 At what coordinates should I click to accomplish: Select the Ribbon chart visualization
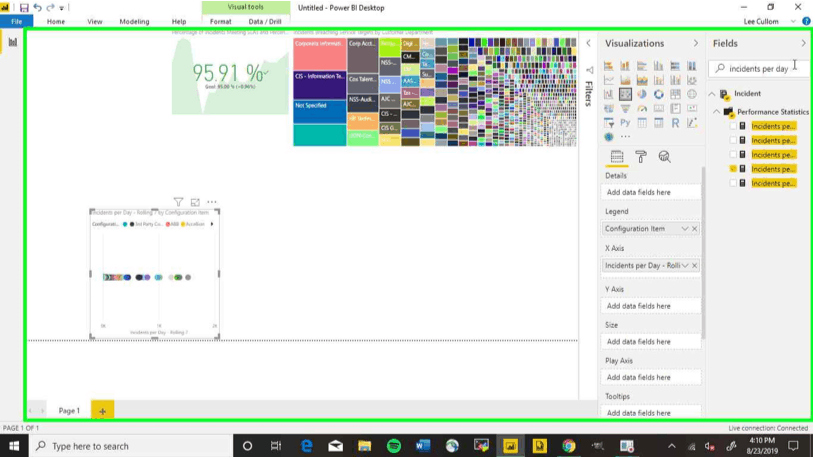[692, 80]
